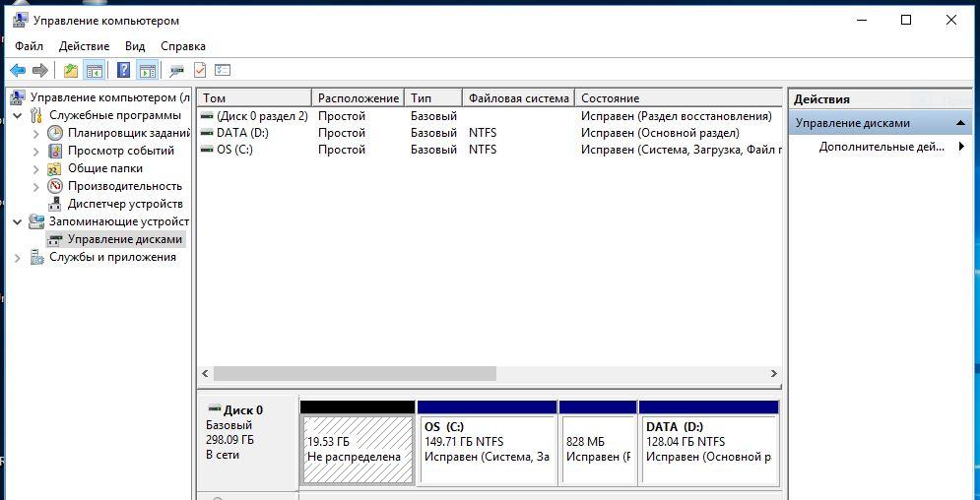Viewport: 980px width, 500px height.
Task: Sort by the Файловая система column header
Action: point(518,98)
